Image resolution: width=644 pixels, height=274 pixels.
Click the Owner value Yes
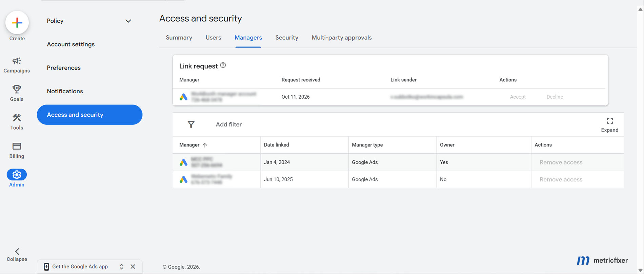(x=444, y=162)
